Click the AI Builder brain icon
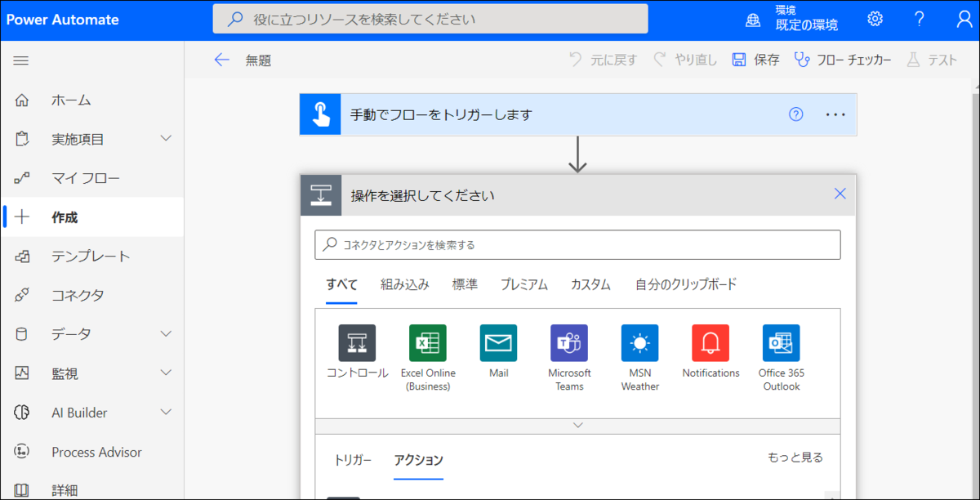Screen dimensions: 980x500 pos(22,413)
